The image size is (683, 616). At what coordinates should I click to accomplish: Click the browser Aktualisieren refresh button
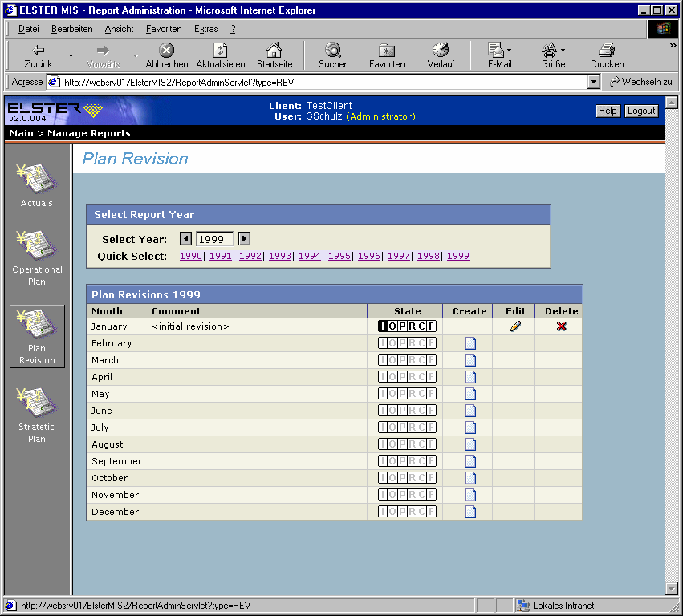point(221,55)
